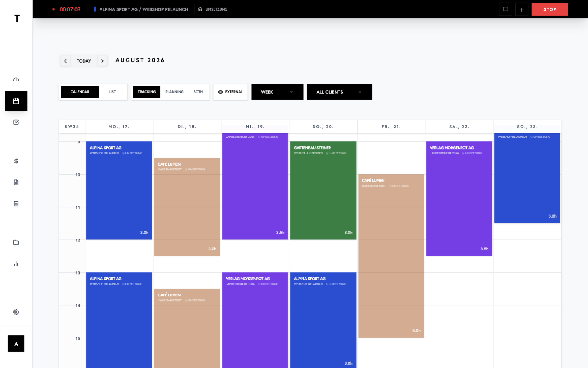
Task: Click the 14 hour label
Action: [x=78, y=306]
